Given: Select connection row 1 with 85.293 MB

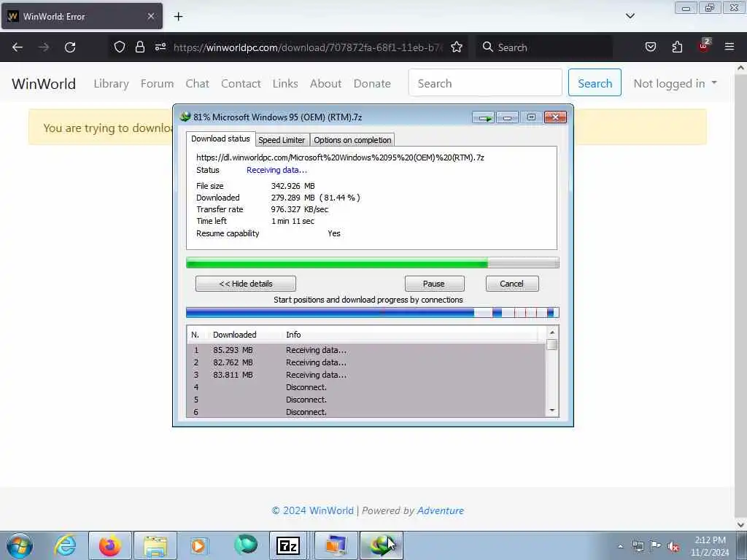Looking at the screenshot, I should pos(366,350).
